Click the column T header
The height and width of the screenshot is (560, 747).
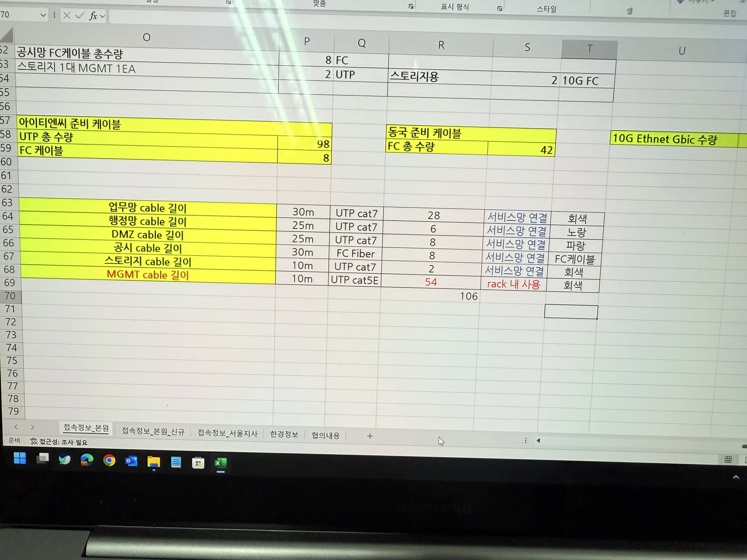589,49
